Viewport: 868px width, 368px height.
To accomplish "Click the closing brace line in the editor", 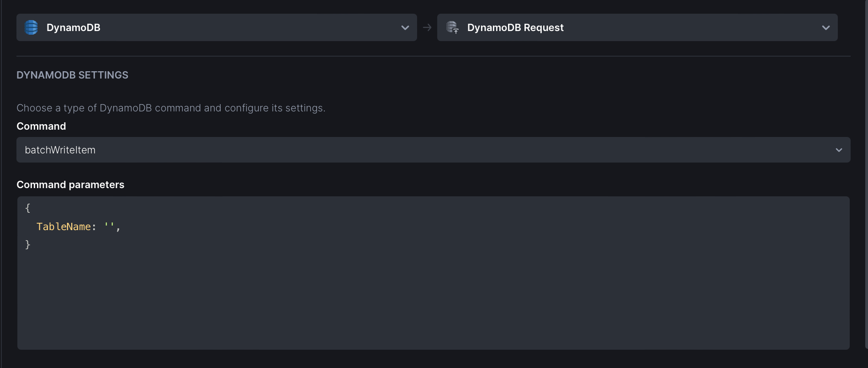I will (x=28, y=245).
